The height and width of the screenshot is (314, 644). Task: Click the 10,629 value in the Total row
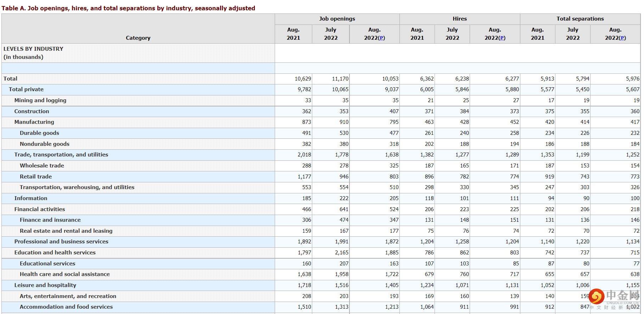[303, 79]
